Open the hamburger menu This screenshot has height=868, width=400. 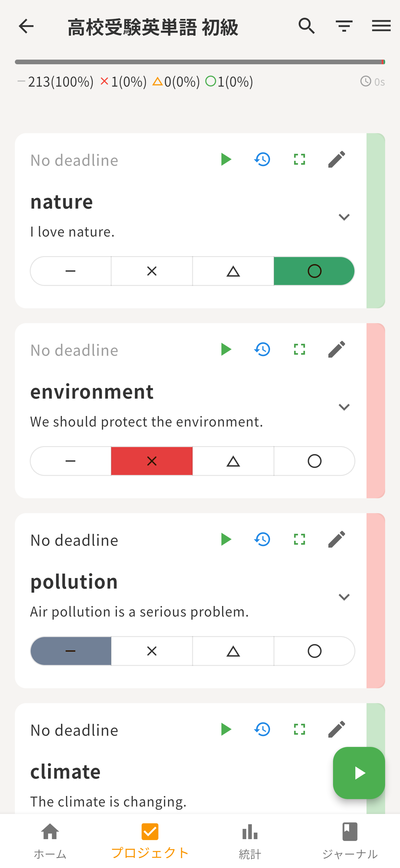[x=381, y=26]
